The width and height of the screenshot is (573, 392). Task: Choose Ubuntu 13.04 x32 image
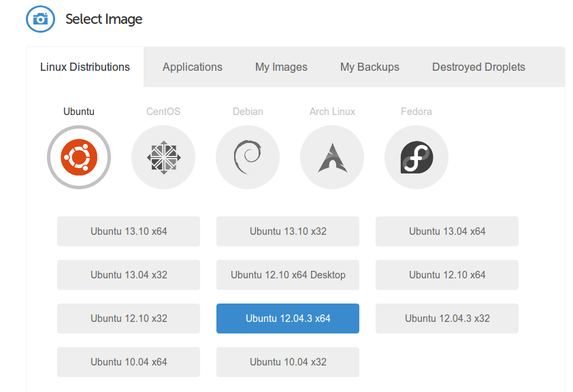coord(129,275)
